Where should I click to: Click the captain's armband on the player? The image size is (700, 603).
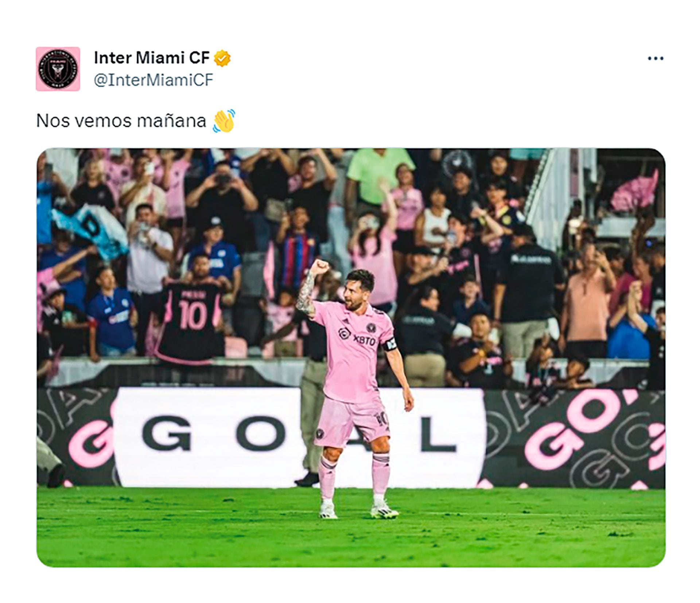(x=390, y=345)
